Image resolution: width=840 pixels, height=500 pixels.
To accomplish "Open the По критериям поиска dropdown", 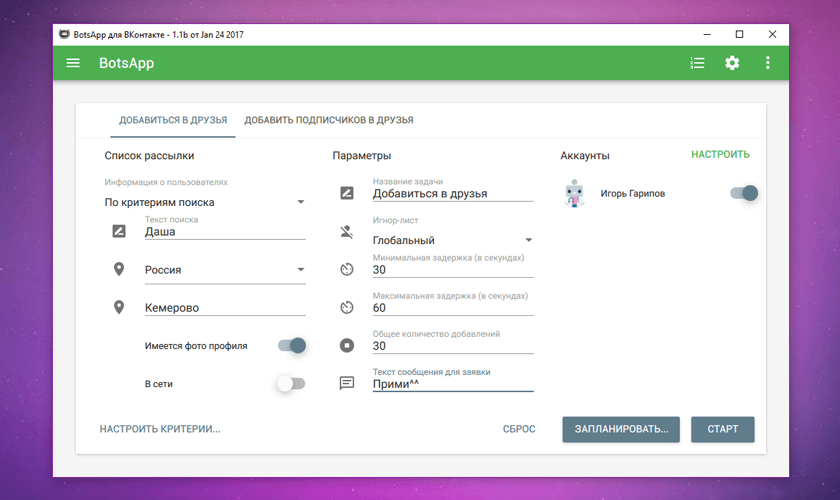I will pos(205,202).
